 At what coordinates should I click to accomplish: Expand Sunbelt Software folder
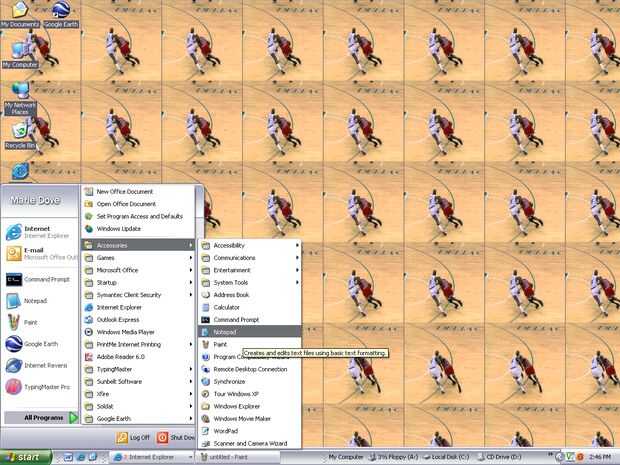point(138,382)
